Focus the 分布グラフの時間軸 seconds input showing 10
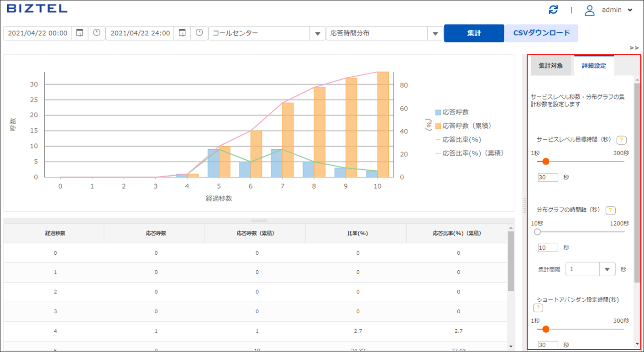This screenshot has height=352, width=644. coord(548,247)
